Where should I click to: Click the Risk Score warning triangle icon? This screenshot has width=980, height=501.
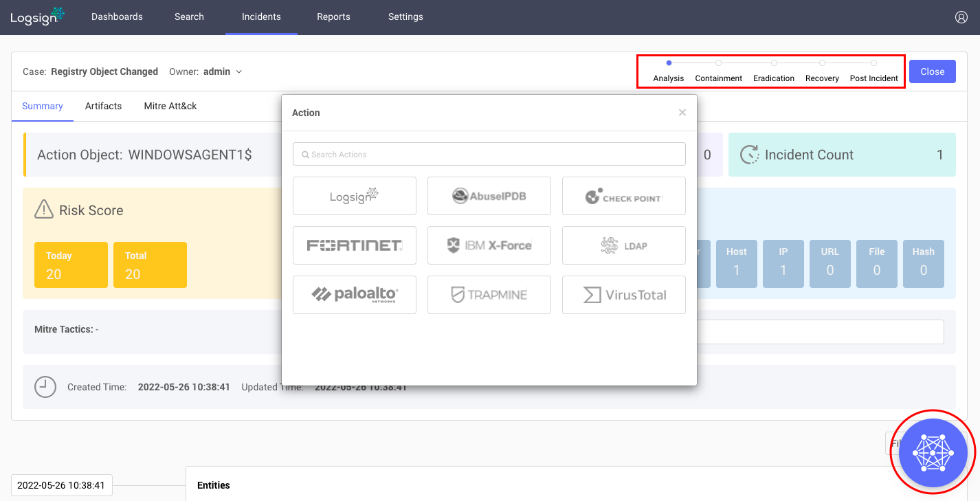pos(44,210)
